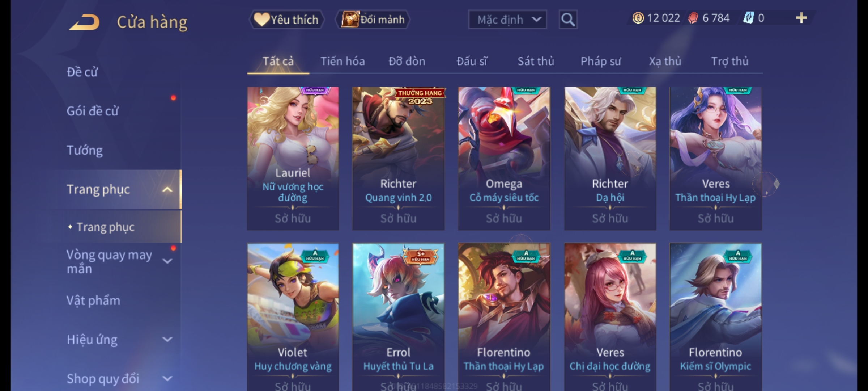Open the Mặc định sort dropdown
868x391 pixels.
pyautogui.click(x=507, y=20)
